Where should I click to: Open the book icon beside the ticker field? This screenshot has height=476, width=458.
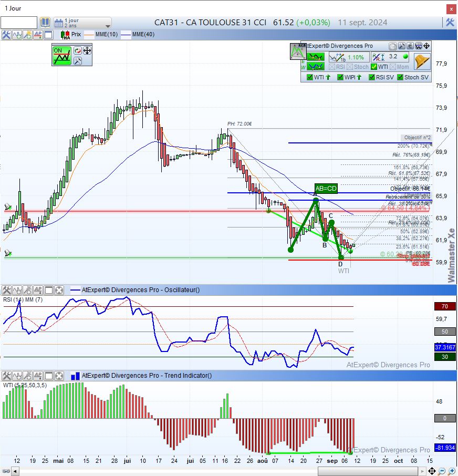(45, 23)
